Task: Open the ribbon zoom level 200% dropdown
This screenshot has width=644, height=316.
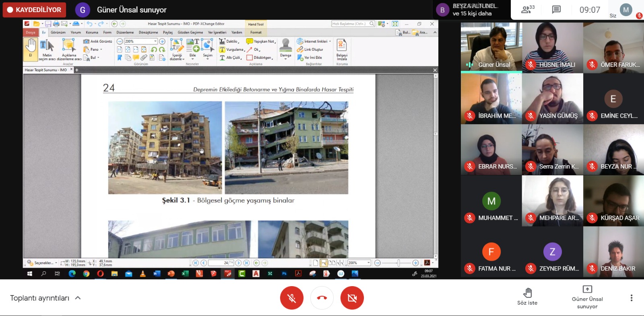Action: (155, 41)
